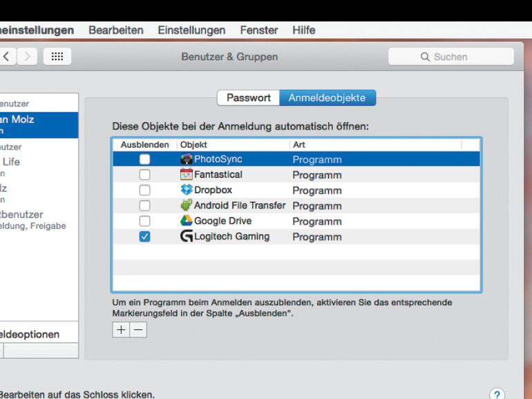The width and height of the screenshot is (532, 399).
Task: Open the Einstellungen menu
Action: coord(191,30)
